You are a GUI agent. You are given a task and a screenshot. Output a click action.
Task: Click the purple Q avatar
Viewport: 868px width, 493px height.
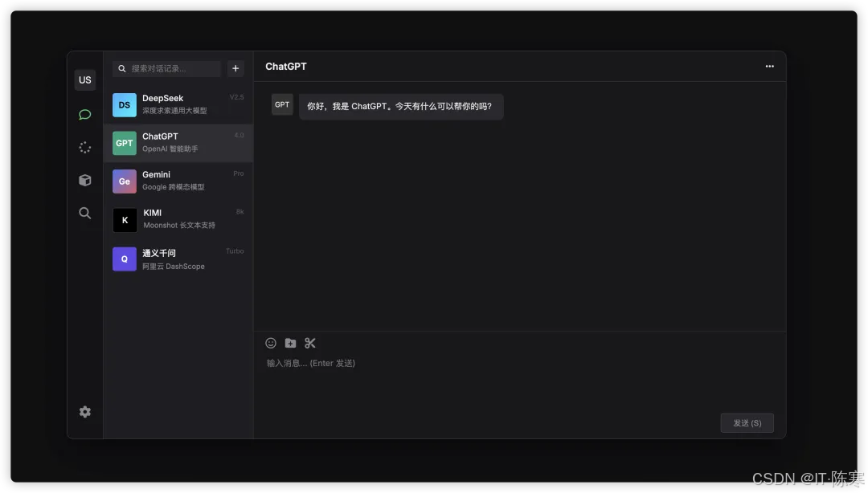tap(125, 259)
